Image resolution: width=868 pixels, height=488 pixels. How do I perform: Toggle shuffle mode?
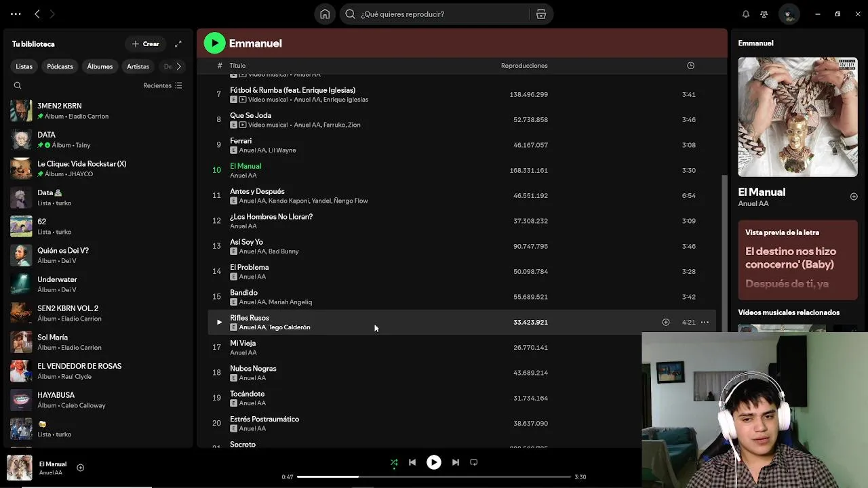tap(394, 462)
